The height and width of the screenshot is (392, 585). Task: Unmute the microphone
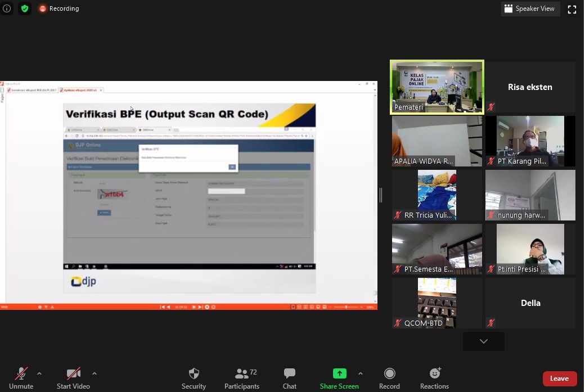pyautogui.click(x=21, y=378)
